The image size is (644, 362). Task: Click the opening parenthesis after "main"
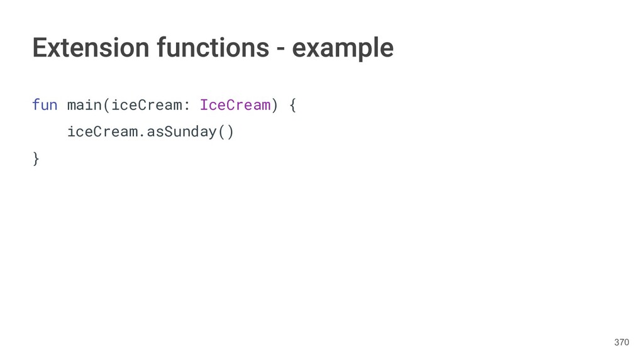(106, 105)
